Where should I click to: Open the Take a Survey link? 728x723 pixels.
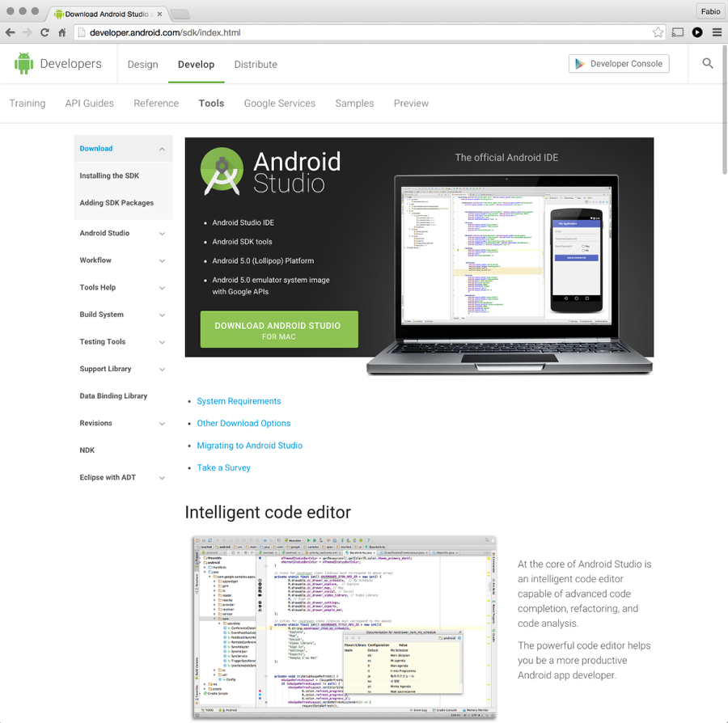coord(223,467)
